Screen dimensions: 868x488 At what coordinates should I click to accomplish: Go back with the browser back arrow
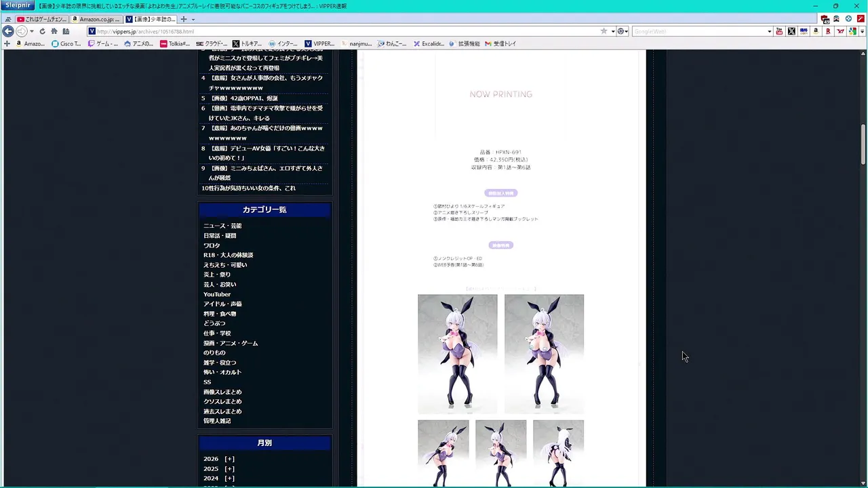tap(8, 31)
